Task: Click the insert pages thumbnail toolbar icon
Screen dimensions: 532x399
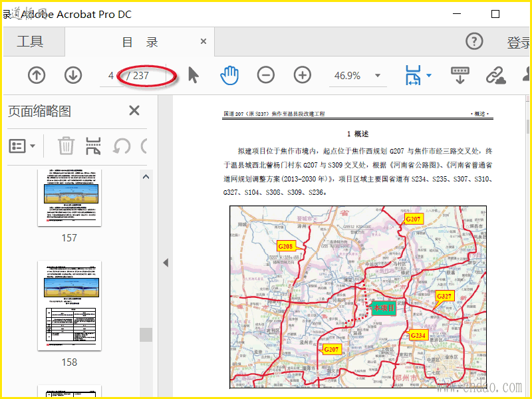Action: 93,146
